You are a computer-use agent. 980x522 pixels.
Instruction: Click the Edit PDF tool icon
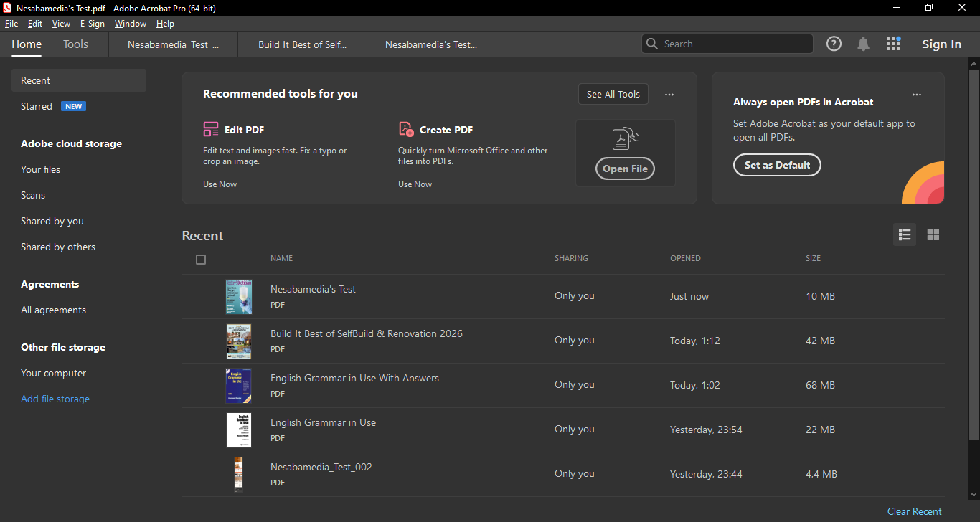pos(211,129)
